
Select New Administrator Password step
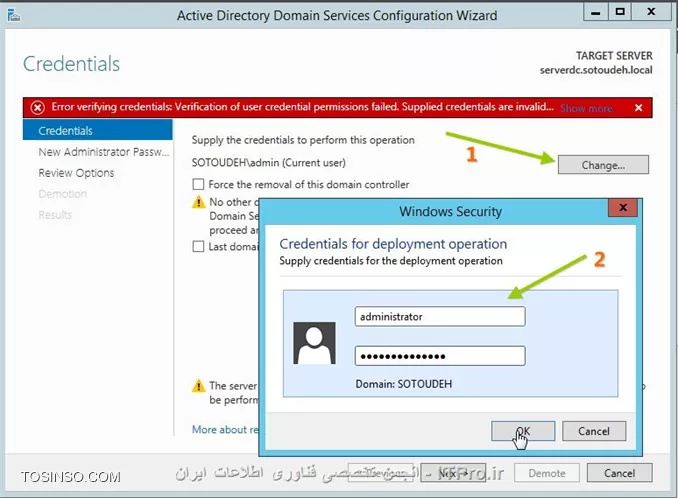(x=104, y=152)
